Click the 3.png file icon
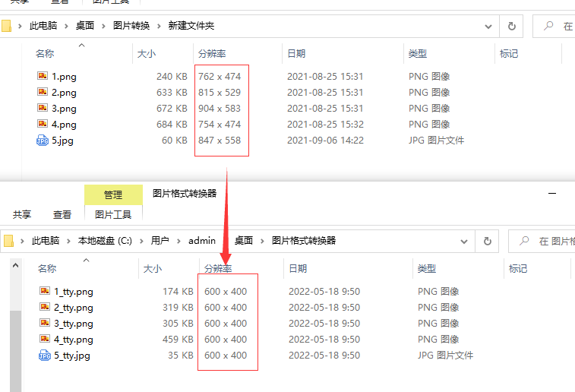The width and height of the screenshot is (575, 392). point(43,108)
